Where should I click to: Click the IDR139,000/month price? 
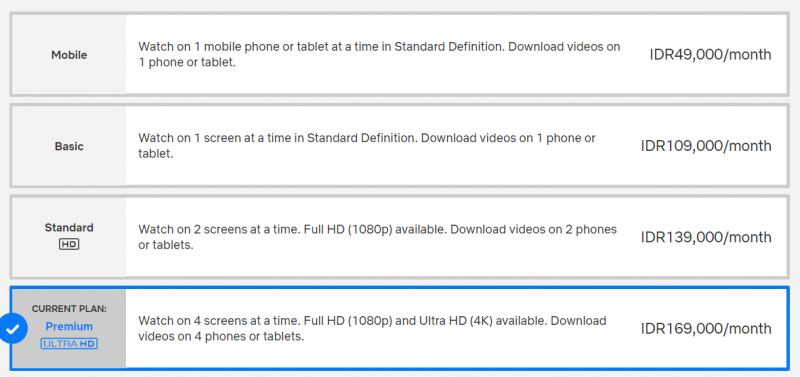(706, 237)
